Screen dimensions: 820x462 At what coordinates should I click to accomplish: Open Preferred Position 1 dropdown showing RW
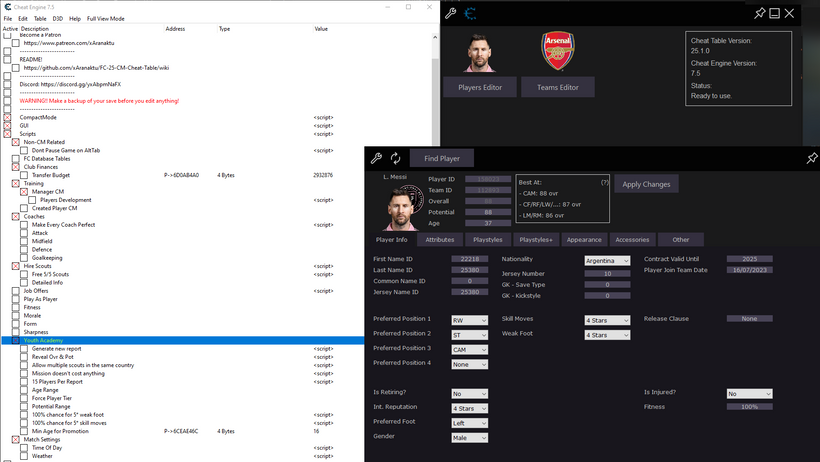pos(470,320)
